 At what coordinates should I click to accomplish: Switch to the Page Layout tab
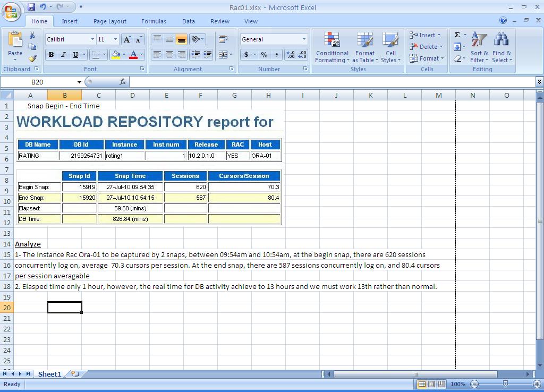tap(109, 21)
